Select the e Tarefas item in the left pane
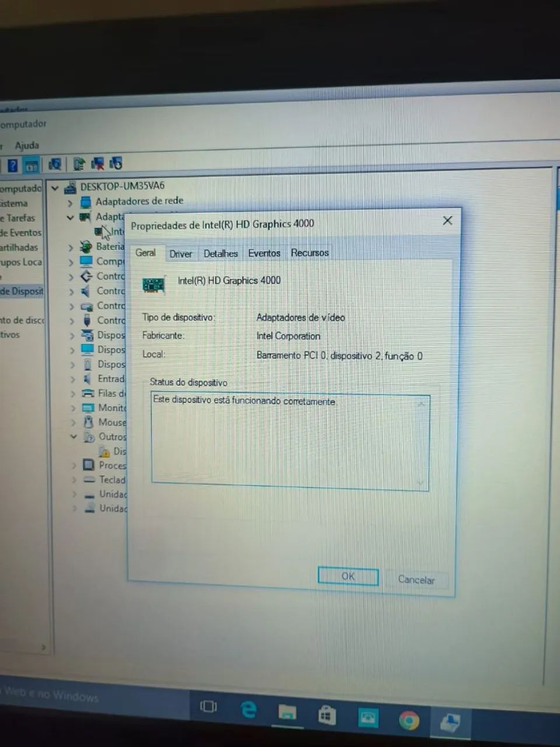 17,218
